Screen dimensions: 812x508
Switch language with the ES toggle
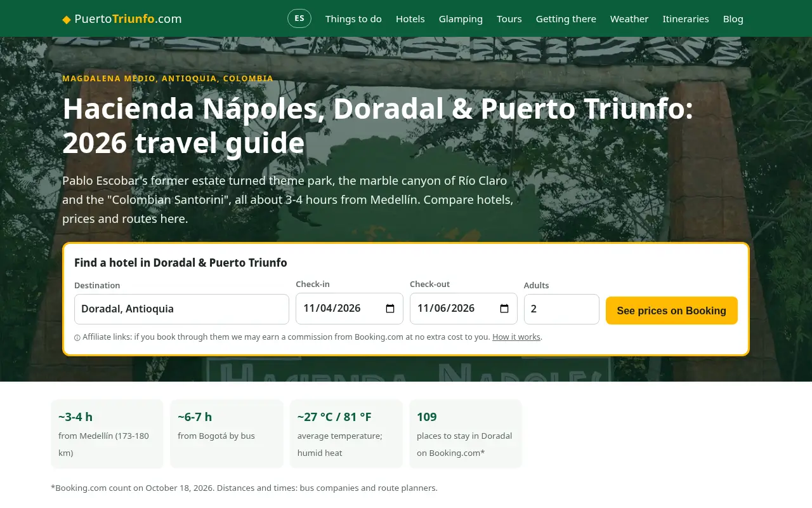click(299, 18)
